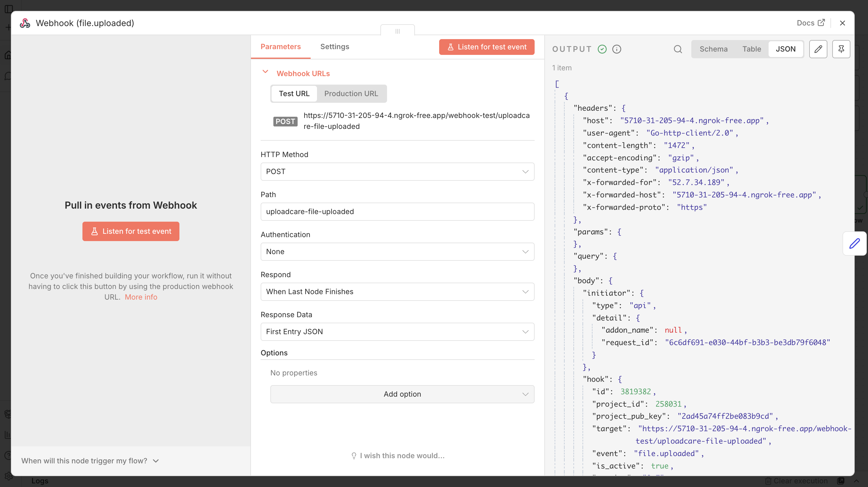Click the output success check icon
This screenshot has height=487, width=868.
[x=602, y=49]
